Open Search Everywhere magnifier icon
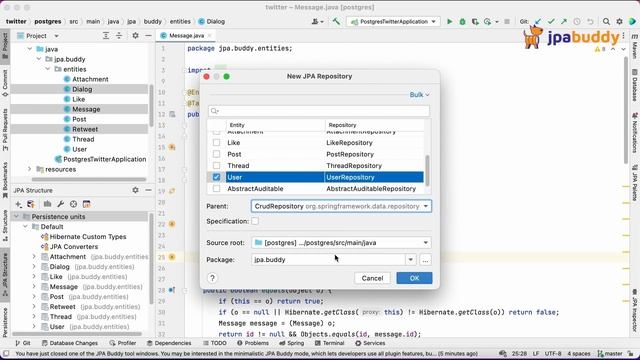Screen dimensions: 640x360 [x=607, y=22]
